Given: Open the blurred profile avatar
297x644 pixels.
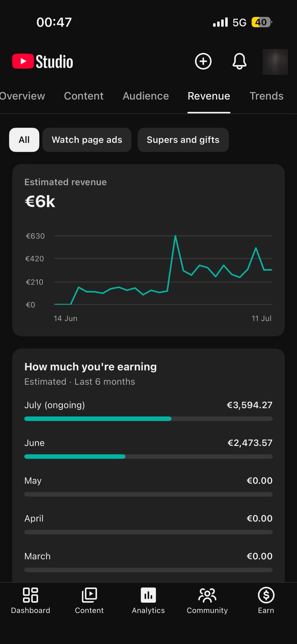Looking at the screenshot, I should (x=275, y=62).
